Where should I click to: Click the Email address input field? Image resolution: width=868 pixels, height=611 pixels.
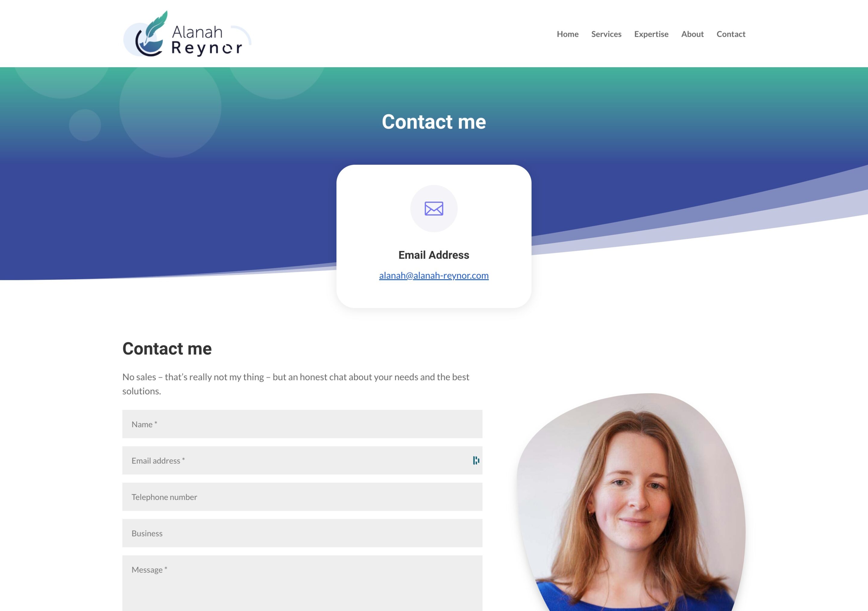pos(302,460)
